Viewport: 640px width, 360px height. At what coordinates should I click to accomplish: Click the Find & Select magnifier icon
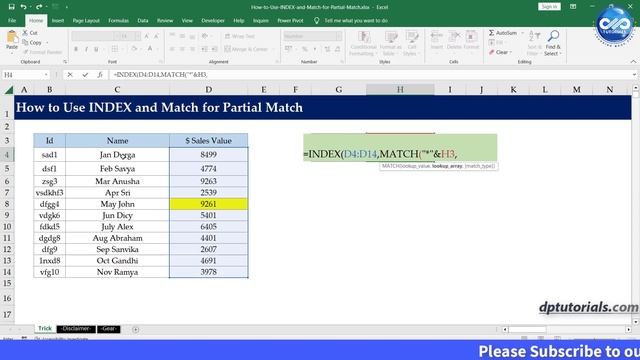click(553, 36)
